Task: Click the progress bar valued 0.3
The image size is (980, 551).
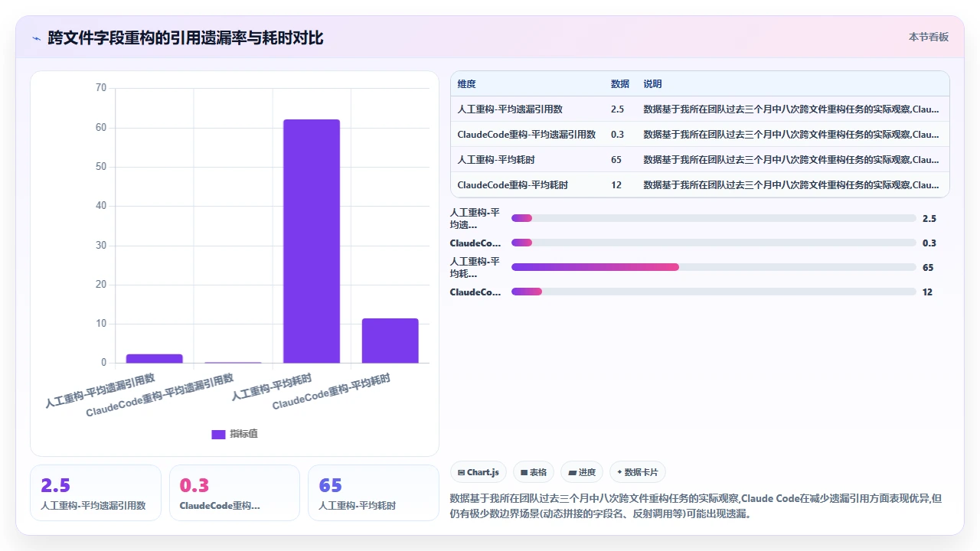Action: [x=714, y=243]
